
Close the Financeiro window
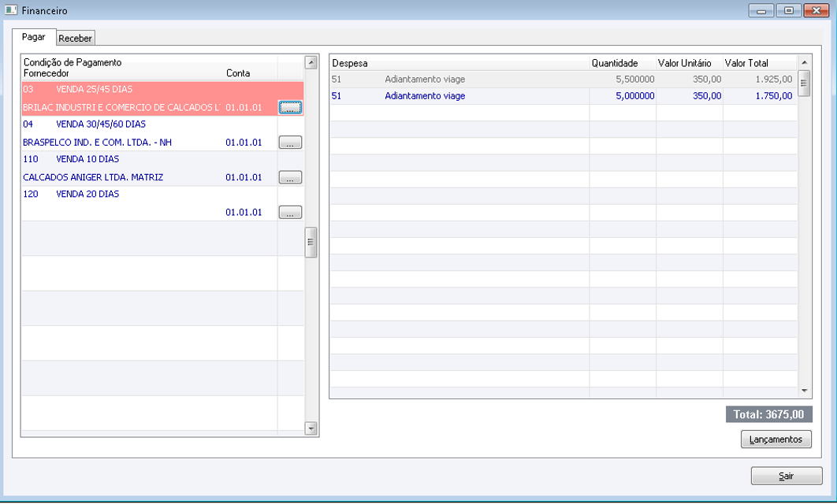(x=817, y=11)
